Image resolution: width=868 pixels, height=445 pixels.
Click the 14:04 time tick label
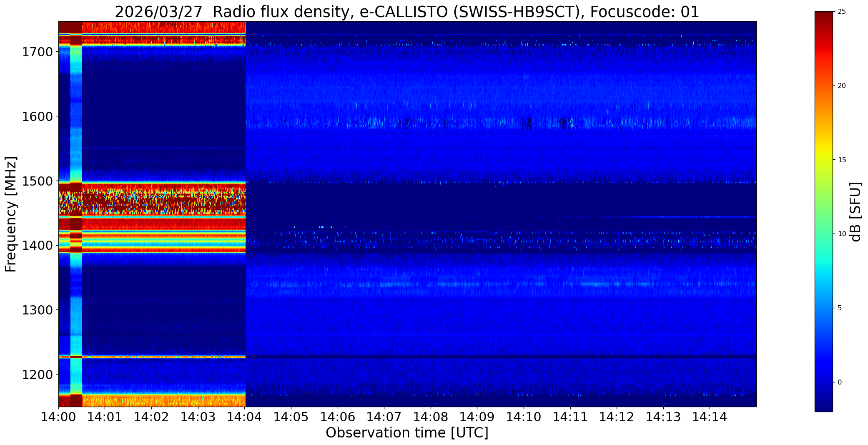click(x=244, y=417)
